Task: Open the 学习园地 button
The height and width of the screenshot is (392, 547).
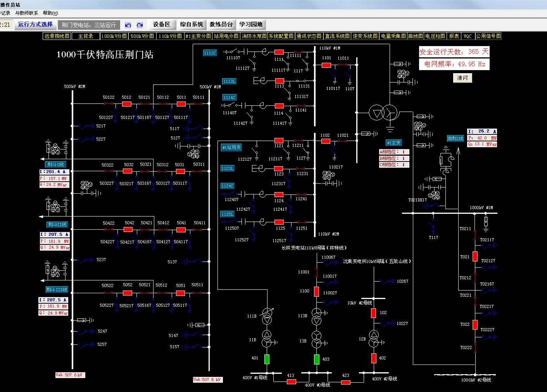Action: coord(251,24)
